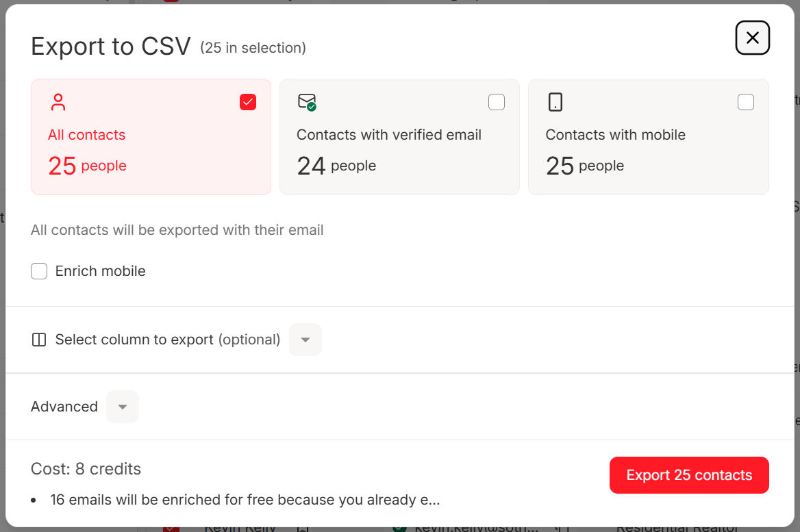The image size is (800, 532).
Task: Click the mobile phone icon
Action: [x=555, y=103]
